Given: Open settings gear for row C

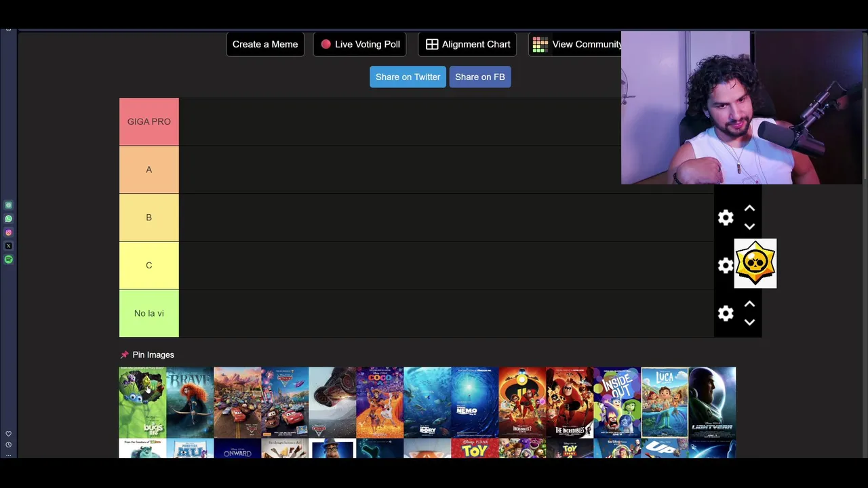Looking at the screenshot, I should 726,265.
